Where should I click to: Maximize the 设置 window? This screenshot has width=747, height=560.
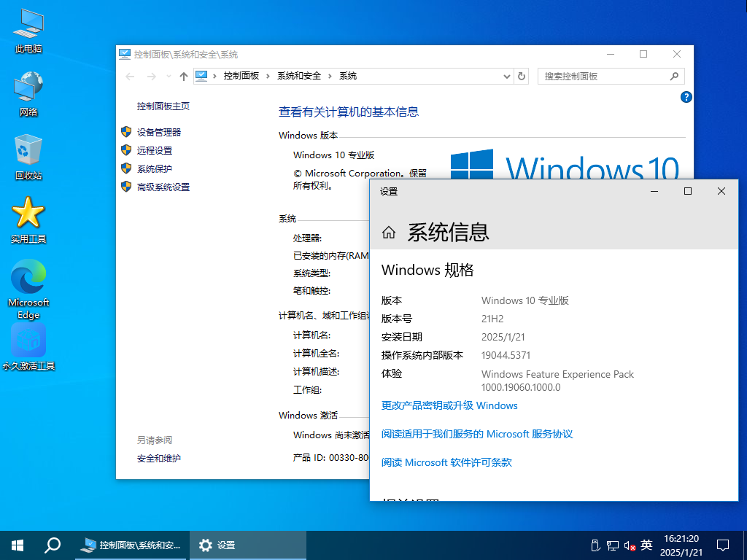click(687, 192)
